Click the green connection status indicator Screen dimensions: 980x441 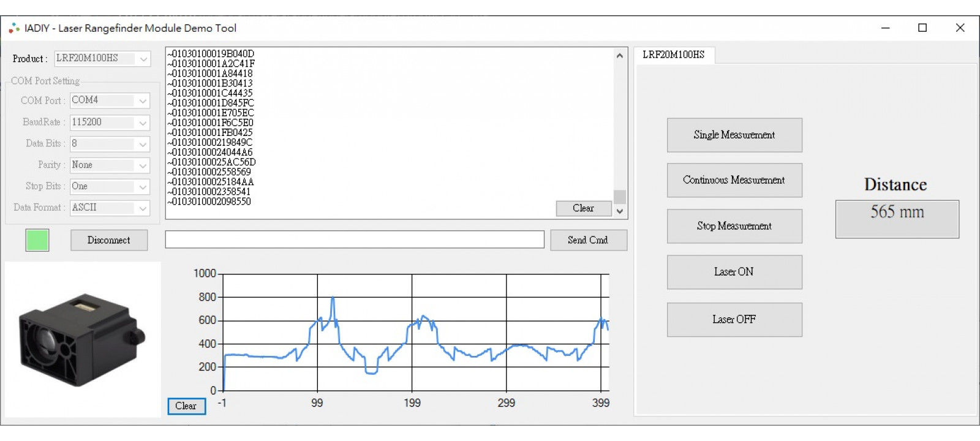(x=37, y=240)
